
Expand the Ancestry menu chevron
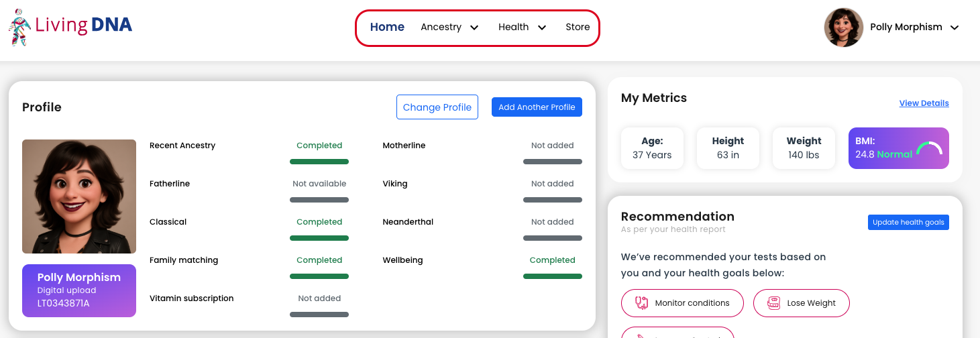[474, 27]
